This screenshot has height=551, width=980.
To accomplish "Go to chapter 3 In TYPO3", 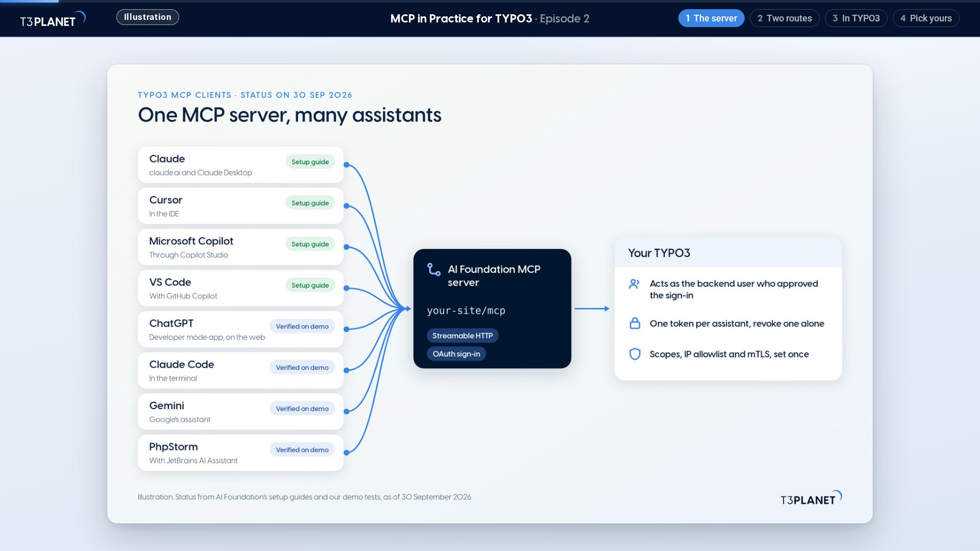I will point(856,18).
